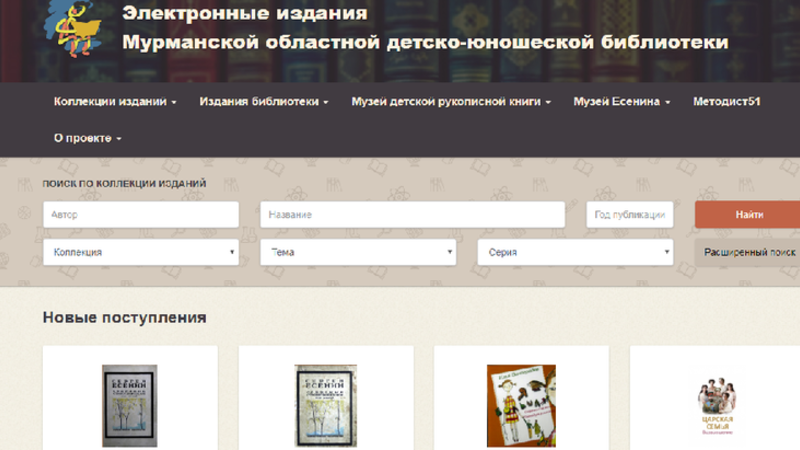This screenshot has height=450, width=800.
Task: Go to the Методист51 page
Action: coord(727,102)
